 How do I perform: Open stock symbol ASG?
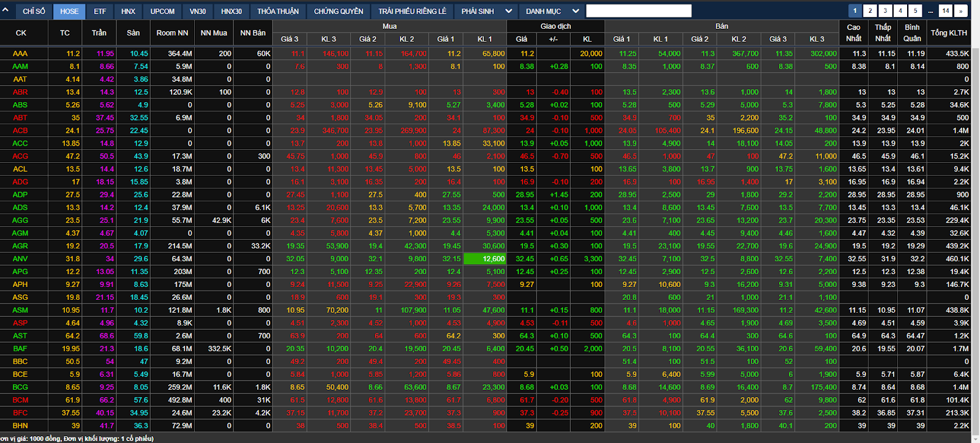(20, 298)
